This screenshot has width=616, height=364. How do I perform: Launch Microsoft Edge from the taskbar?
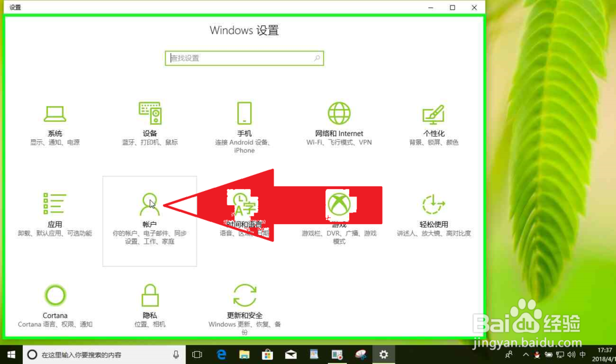point(221,354)
